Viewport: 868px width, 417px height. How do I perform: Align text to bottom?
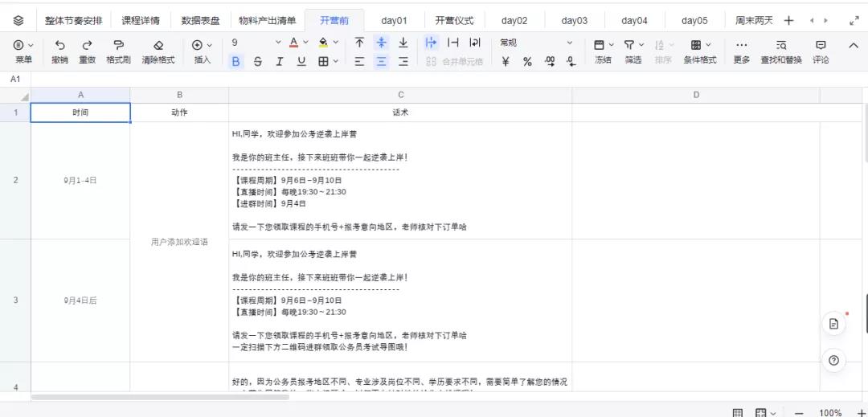tap(403, 43)
